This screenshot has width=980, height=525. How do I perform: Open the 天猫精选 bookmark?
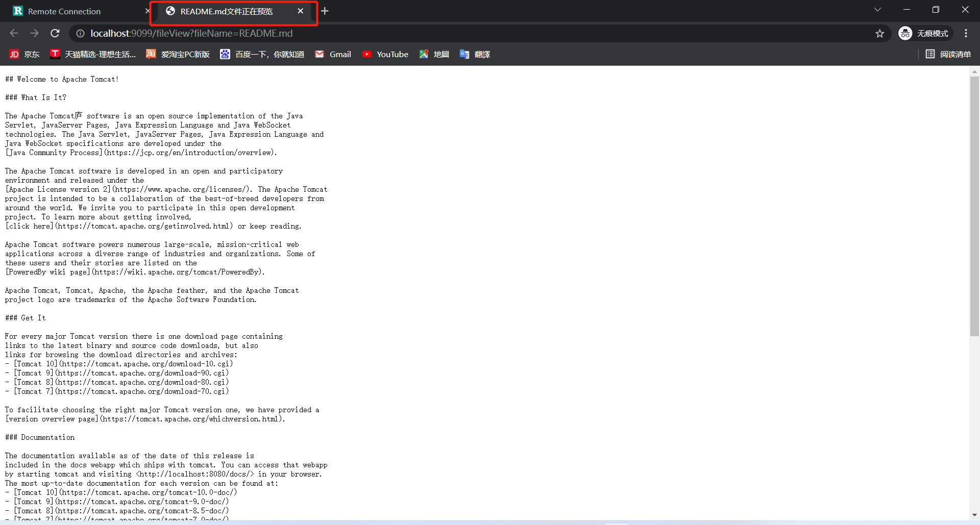click(93, 55)
